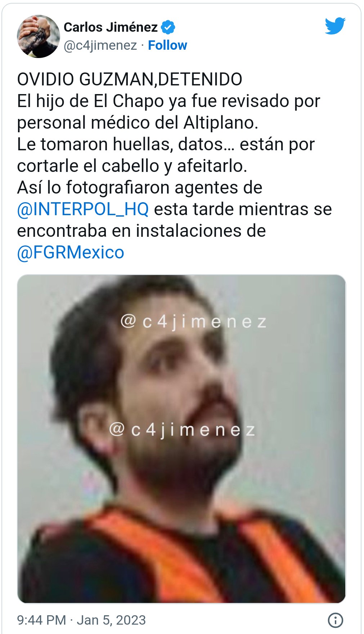Open the 9:44 PM timestamp

[41, 620]
